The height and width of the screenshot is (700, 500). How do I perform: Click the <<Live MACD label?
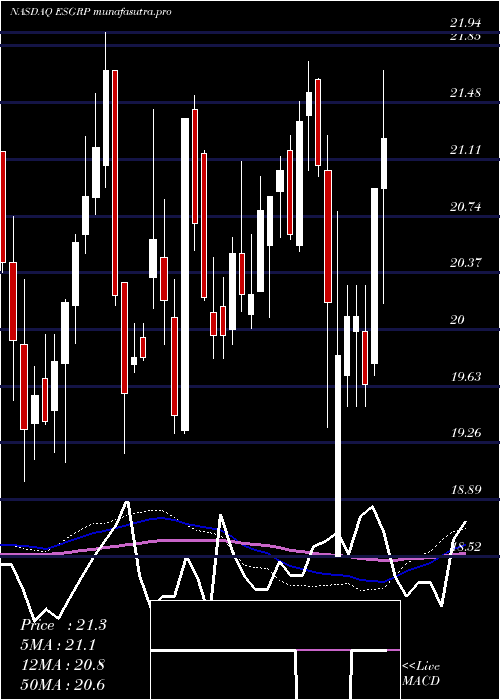click(x=421, y=674)
